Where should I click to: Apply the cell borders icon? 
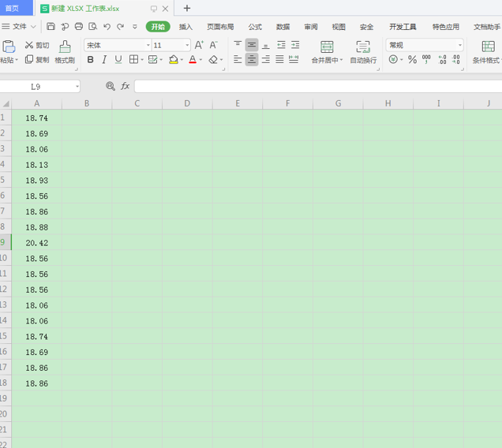click(x=133, y=59)
